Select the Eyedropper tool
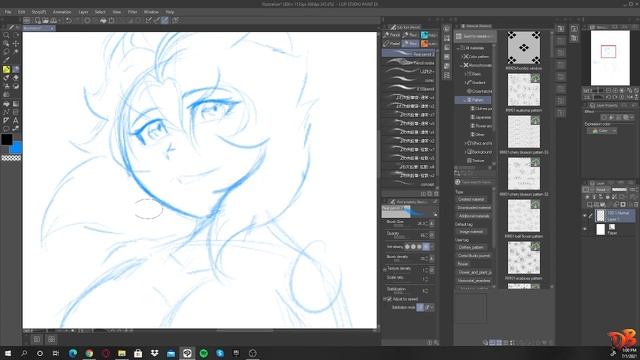640x360 pixels. click(6, 61)
